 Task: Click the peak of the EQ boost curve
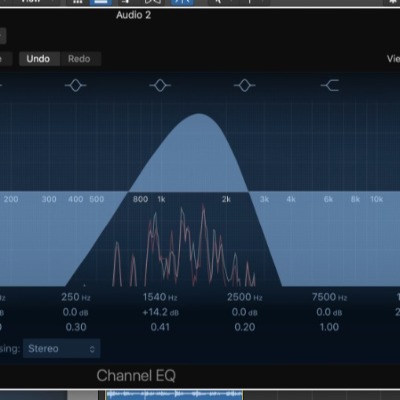(x=199, y=114)
